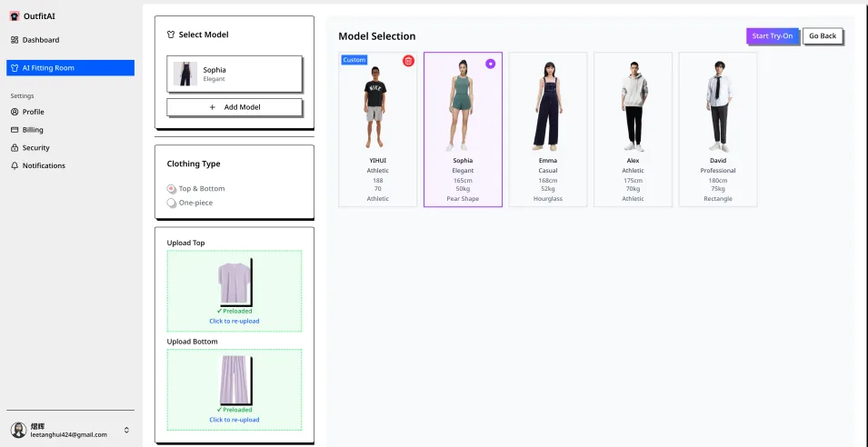Click the Rectangle text on David card

click(718, 199)
